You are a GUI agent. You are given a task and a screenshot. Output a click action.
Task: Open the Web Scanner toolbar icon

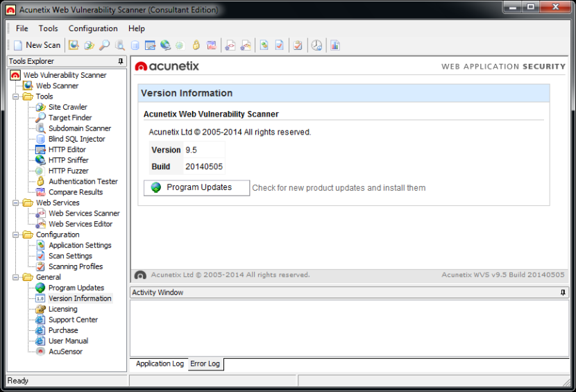pos(74,45)
